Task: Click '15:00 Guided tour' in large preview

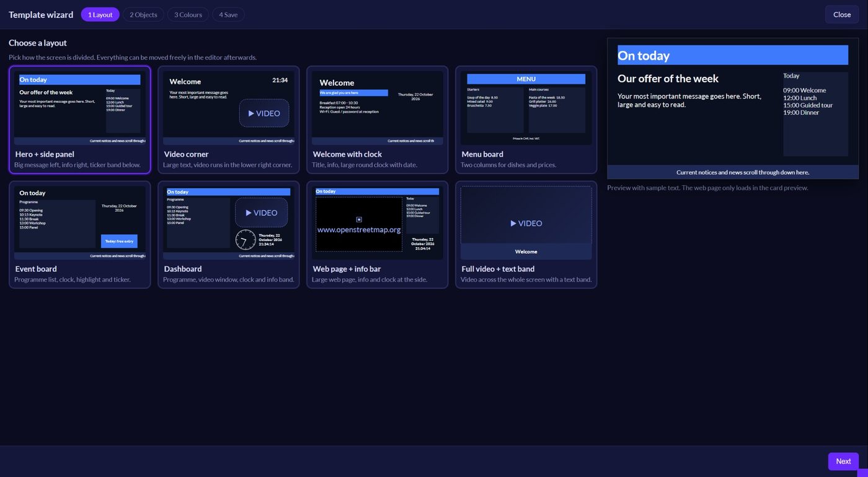Action: point(808,105)
